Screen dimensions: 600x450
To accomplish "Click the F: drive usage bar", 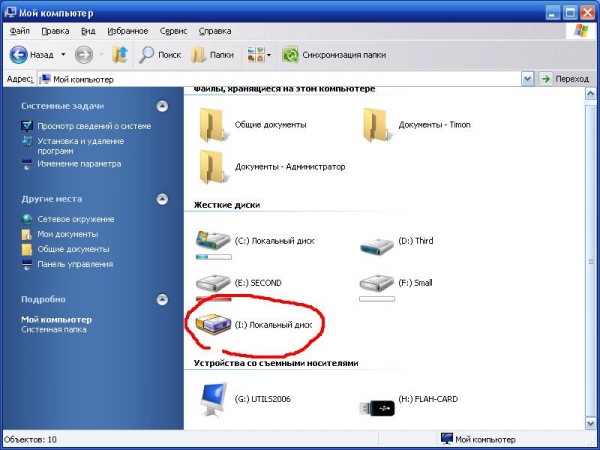I will [x=377, y=299].
